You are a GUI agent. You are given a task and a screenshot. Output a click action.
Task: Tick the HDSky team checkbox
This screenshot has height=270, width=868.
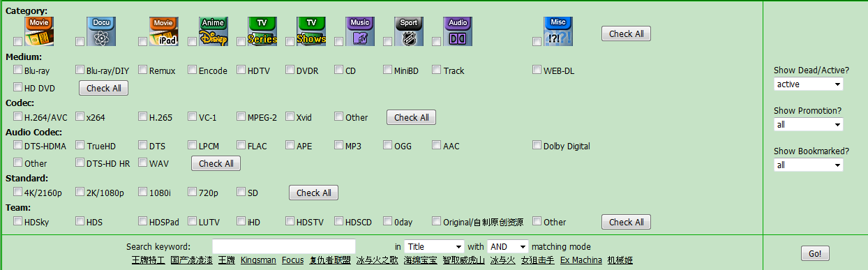click(17, 221)
